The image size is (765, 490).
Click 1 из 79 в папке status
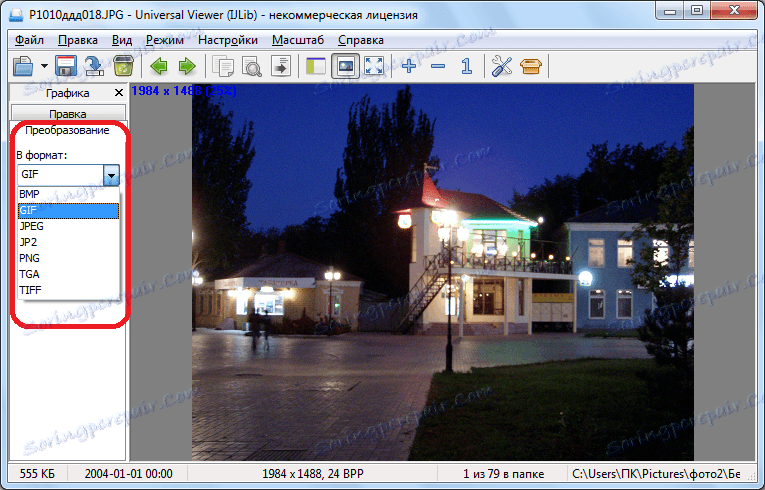coord(503,473)
